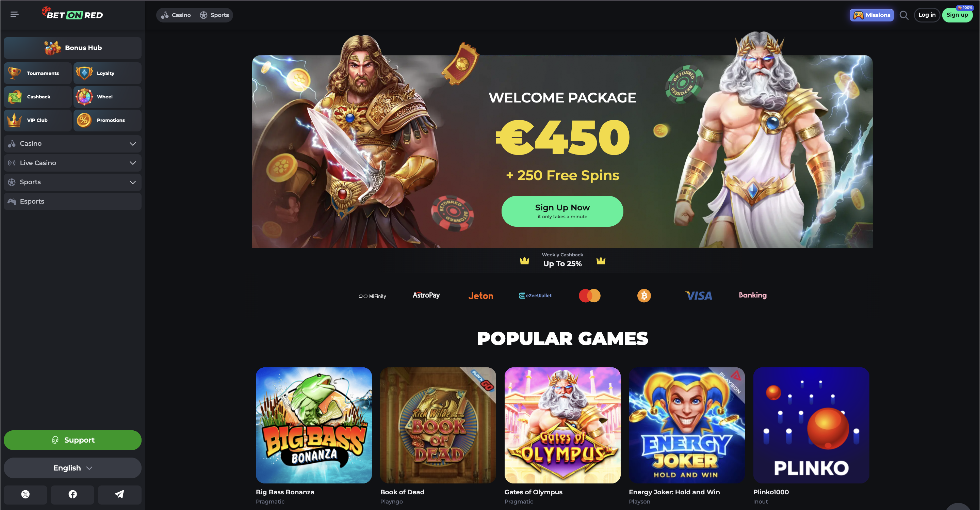Select the Bitcoin payment icon

point(644,295)
